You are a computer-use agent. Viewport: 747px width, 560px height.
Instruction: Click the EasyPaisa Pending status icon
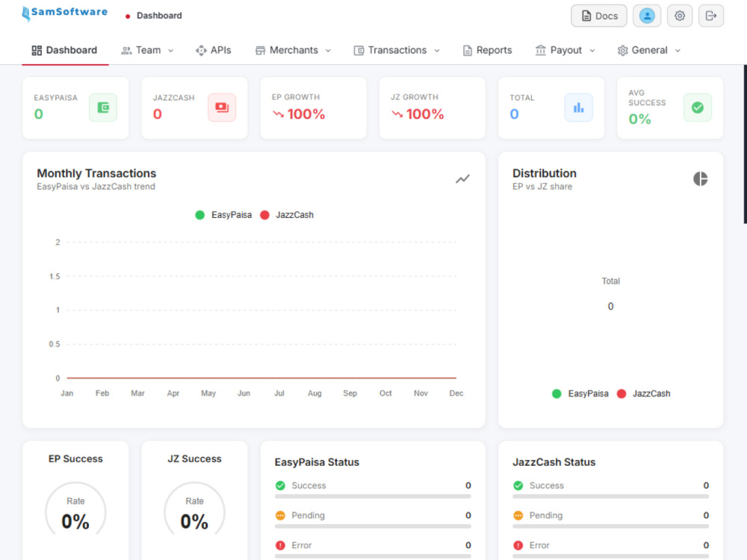coord(280,516)
